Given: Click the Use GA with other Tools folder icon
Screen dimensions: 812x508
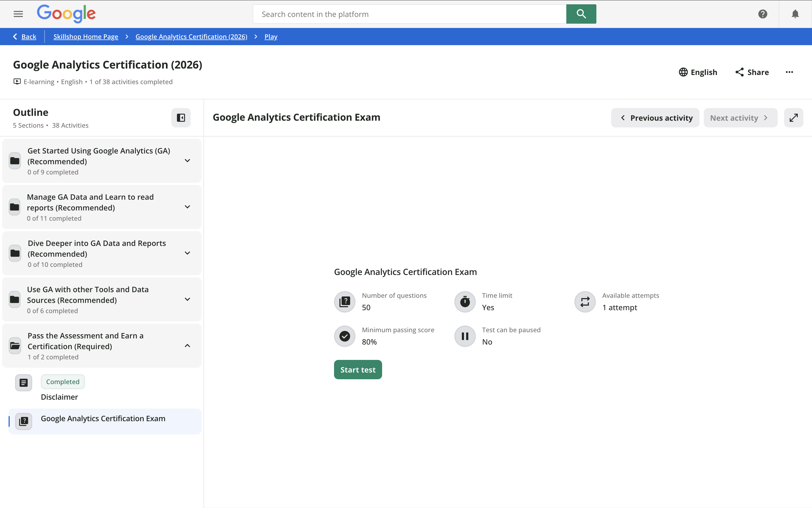Looking at the screenshot, I should (x=15, y=299).
